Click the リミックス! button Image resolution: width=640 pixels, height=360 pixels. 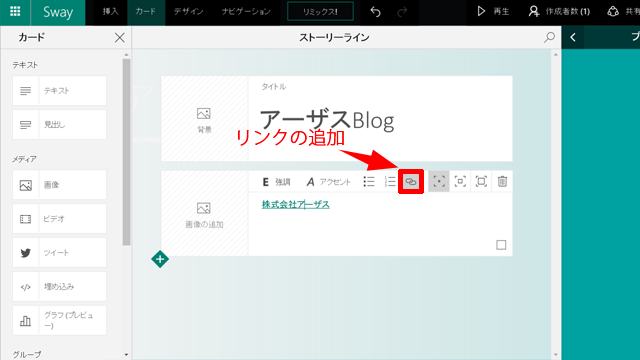[x=320, y=11]
